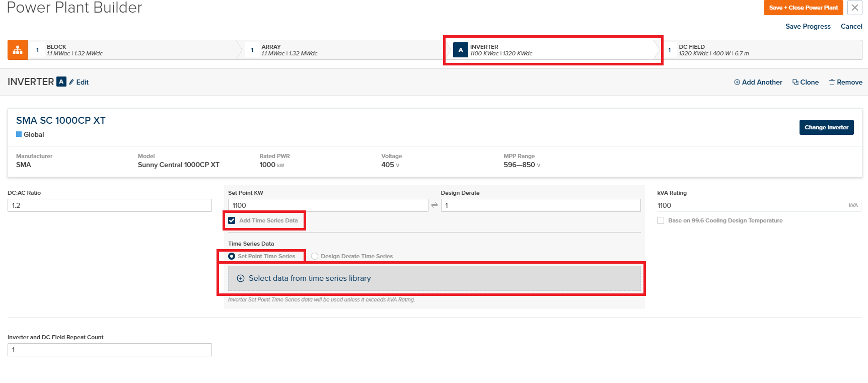This screenshot has height=383, width=868.
Task: Choose Design Derate Time Series radio
Action: (315, 256)
